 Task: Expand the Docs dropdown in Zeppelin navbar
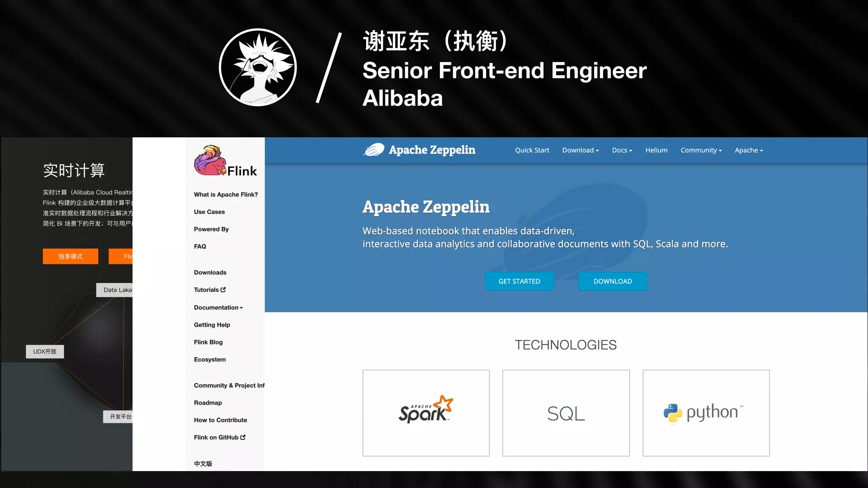pyautogui.click(x=622, y=150)
